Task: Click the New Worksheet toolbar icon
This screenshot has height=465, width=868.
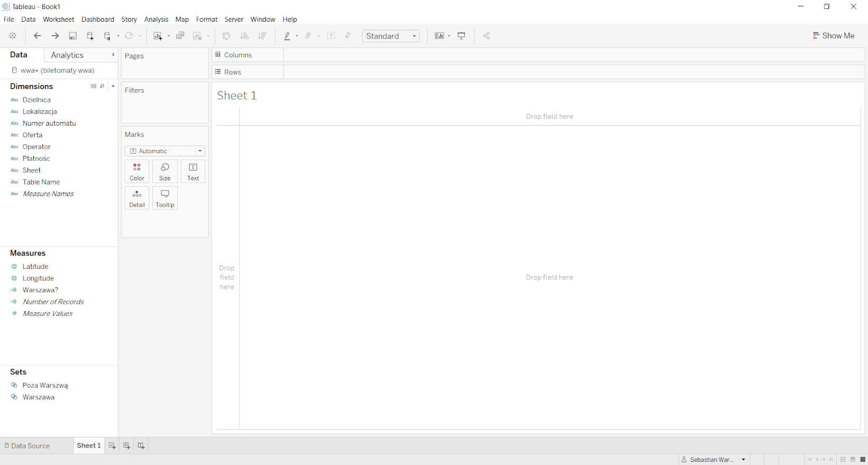Action: coord(158,36)
